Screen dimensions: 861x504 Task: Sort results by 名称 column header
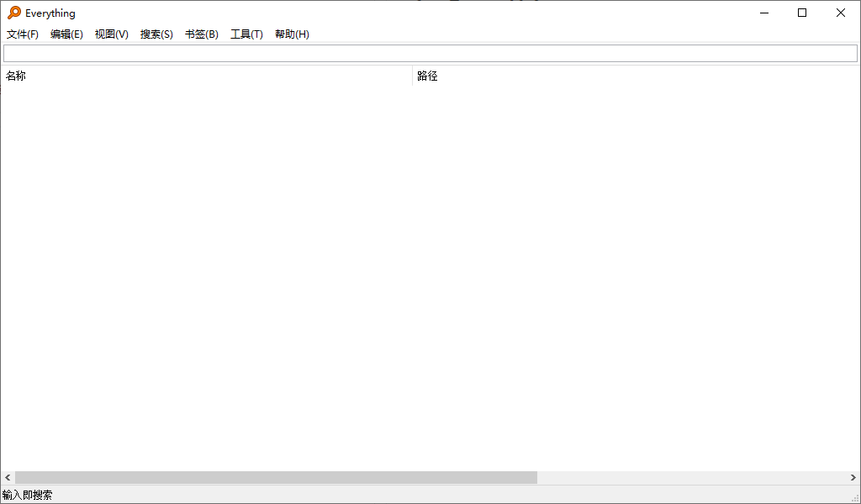point(206,76)
